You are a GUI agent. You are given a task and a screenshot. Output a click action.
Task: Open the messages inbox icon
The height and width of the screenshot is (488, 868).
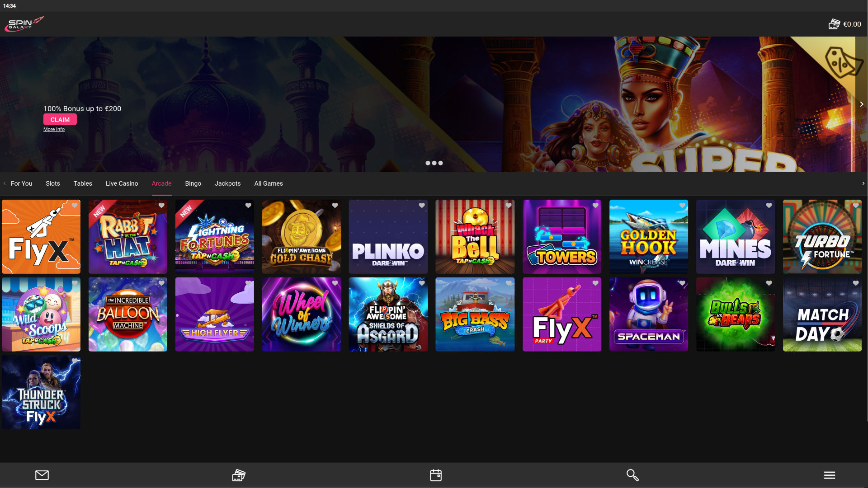click(x=42, y=475)
